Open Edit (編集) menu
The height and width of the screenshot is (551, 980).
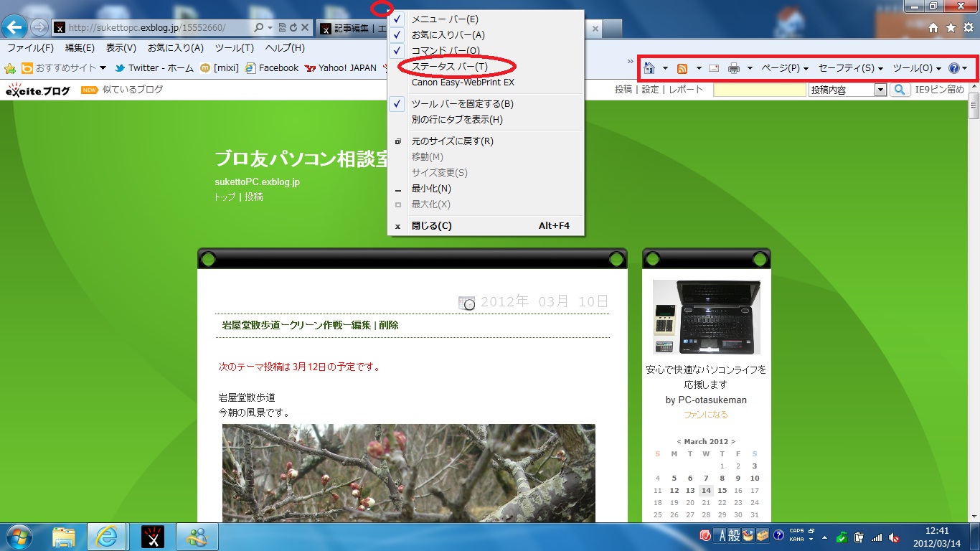click(80, 48)
